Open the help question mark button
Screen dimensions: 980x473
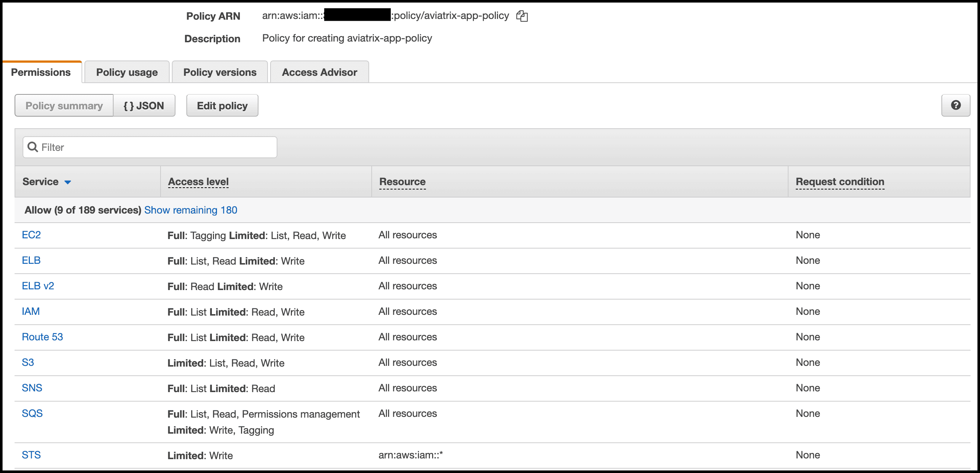pyautogui.click(x=956, y=105)
